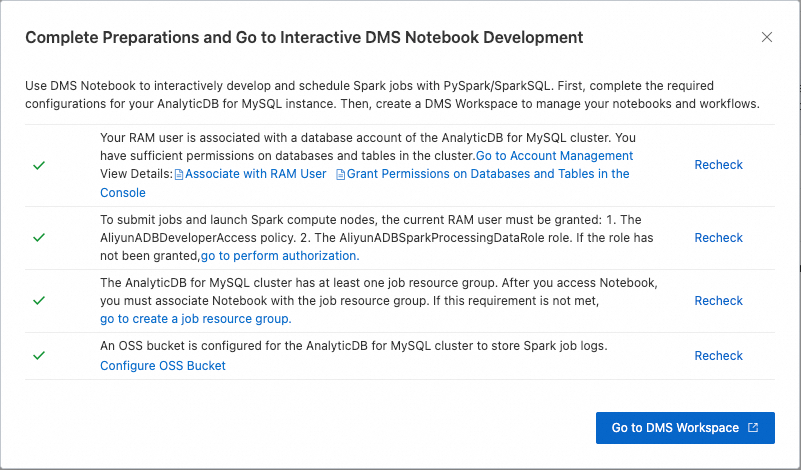Click the green checkmark for the OSS bucket row
This screenshot has height=470, width=801.
[x=39, y=356]
